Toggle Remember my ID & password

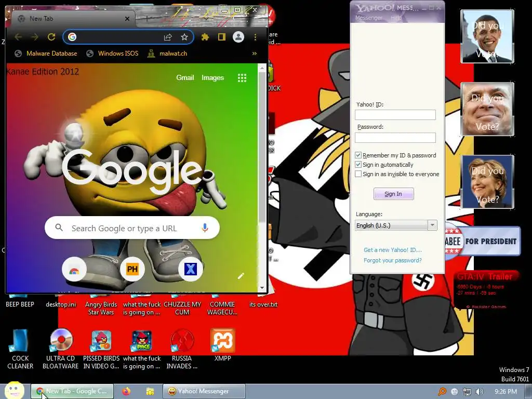pyautogui.click(x=358, y=155)
